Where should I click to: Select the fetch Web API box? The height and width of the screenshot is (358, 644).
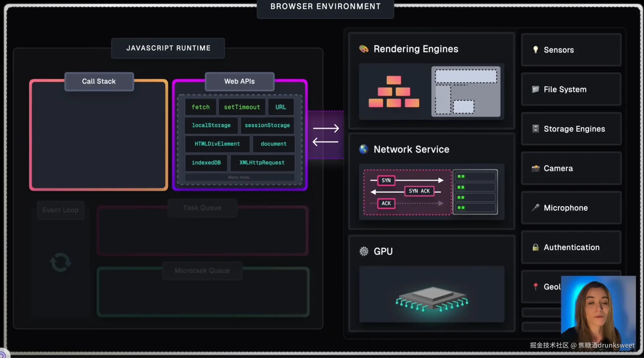pos(201,107)
